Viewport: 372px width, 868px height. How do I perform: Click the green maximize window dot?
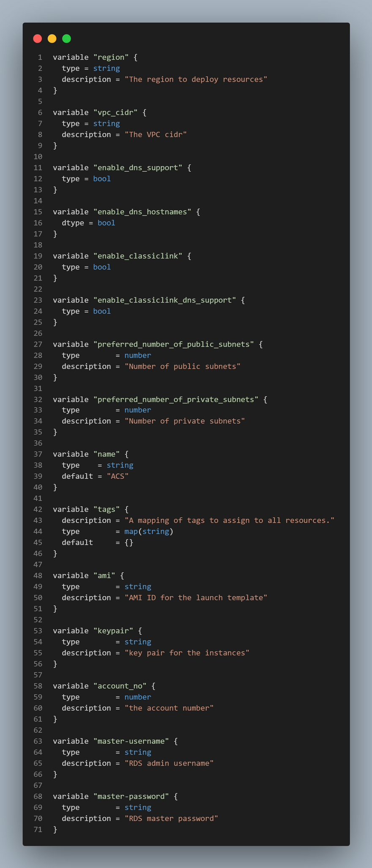click(66, 39)
